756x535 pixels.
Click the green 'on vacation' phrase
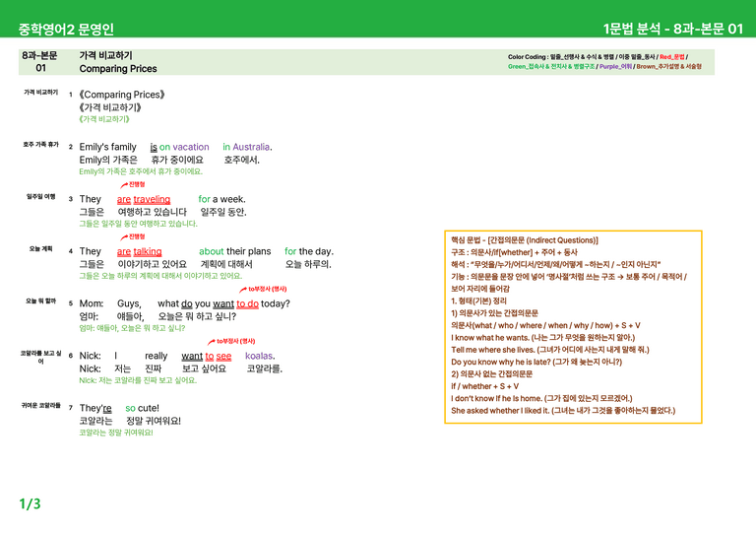[184, 147]
